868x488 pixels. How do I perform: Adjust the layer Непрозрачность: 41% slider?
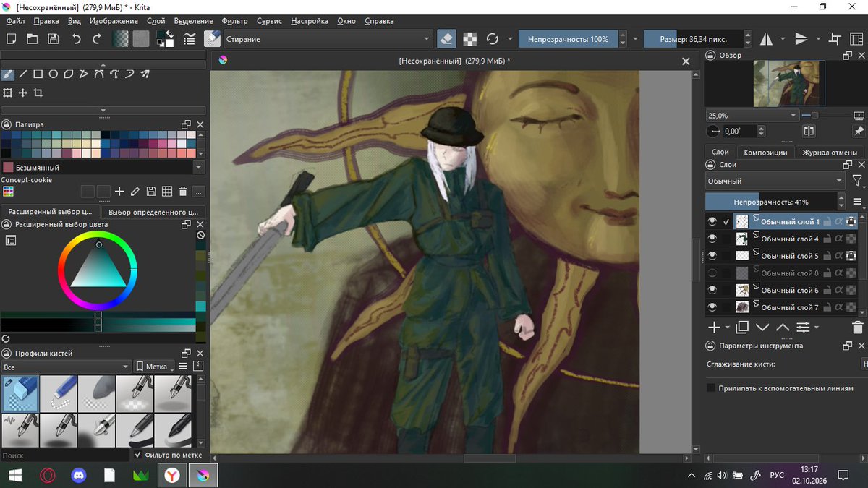pyautogui.click(x=771, y=202)
